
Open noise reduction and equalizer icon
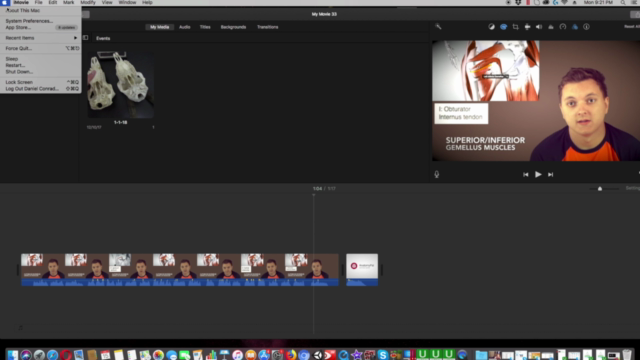(551, 27)
